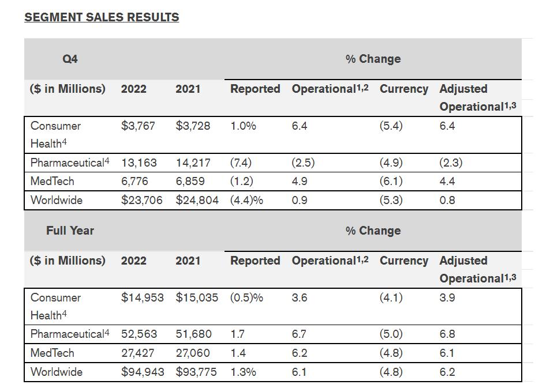Click Q4 Worldwide currency change (5.3)
The height and width of the screenshot is (392, 550).
tap(391, 200)
